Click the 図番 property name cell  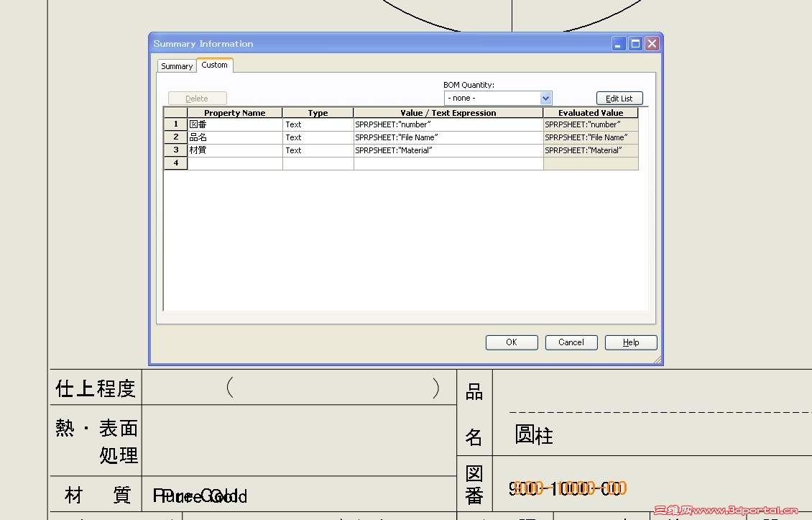235,124
